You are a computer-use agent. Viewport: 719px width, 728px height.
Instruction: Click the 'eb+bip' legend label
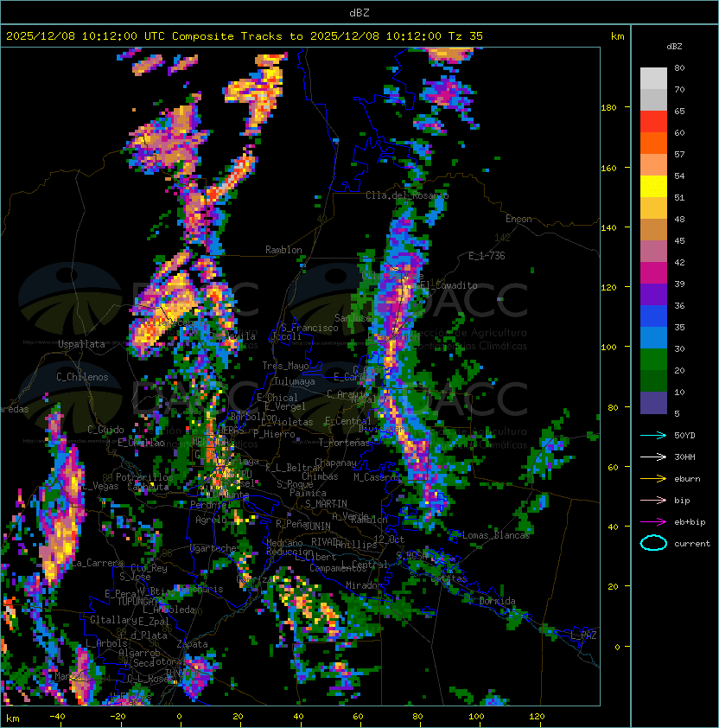click(x=690, y=522)
